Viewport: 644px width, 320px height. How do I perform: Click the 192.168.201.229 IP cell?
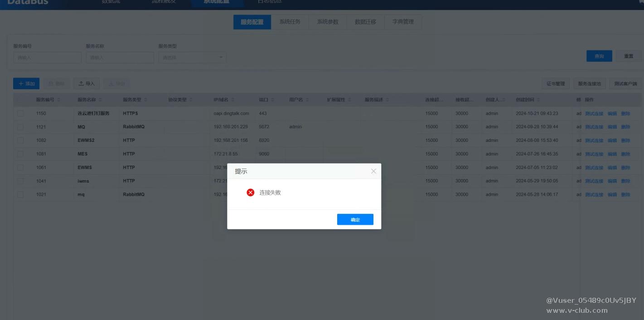click(231, 127)
